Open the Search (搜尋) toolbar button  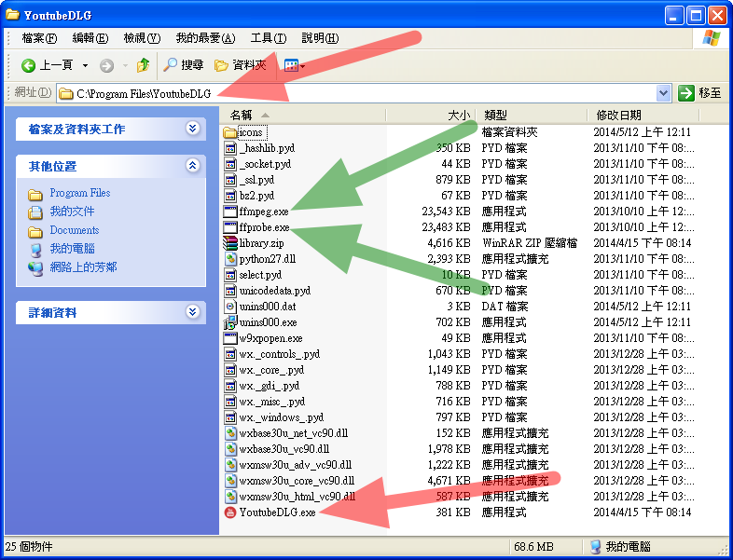(x=183, y=65)
